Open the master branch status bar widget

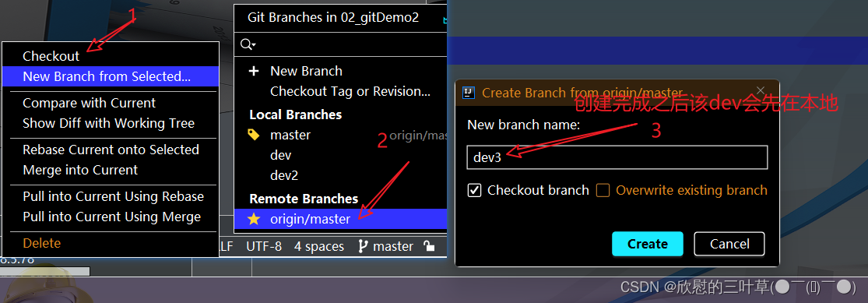[386, 246]
